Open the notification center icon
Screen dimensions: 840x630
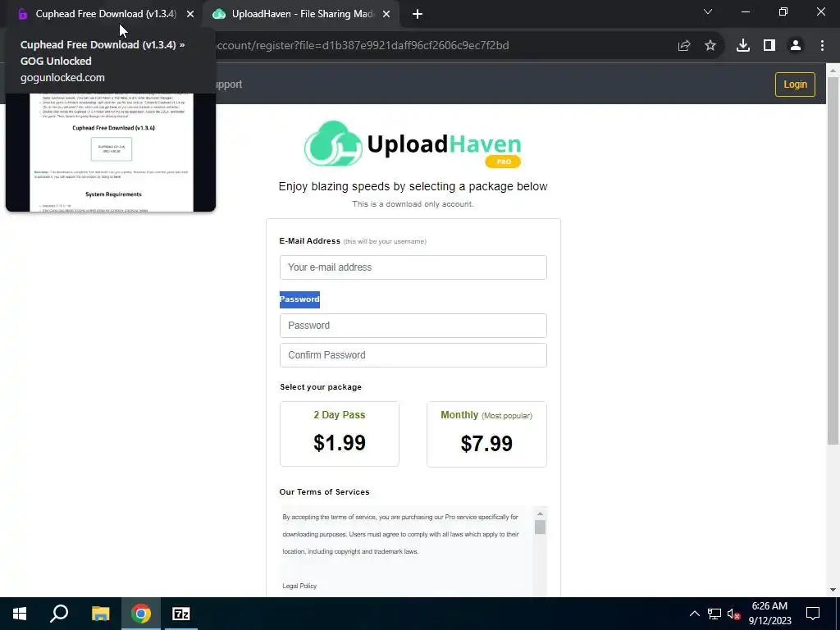(x=813, y=614)
